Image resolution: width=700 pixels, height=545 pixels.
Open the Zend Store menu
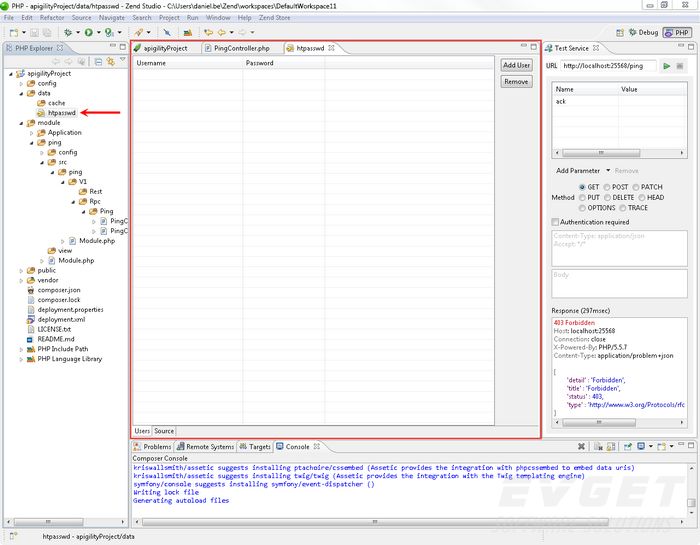[275, 17]
